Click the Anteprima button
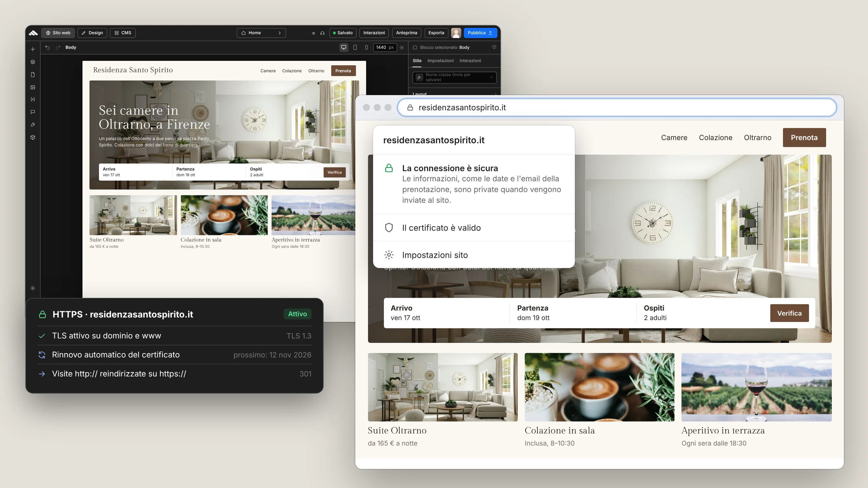The width and height of the screenshot is (868, 488). [406, 33]
